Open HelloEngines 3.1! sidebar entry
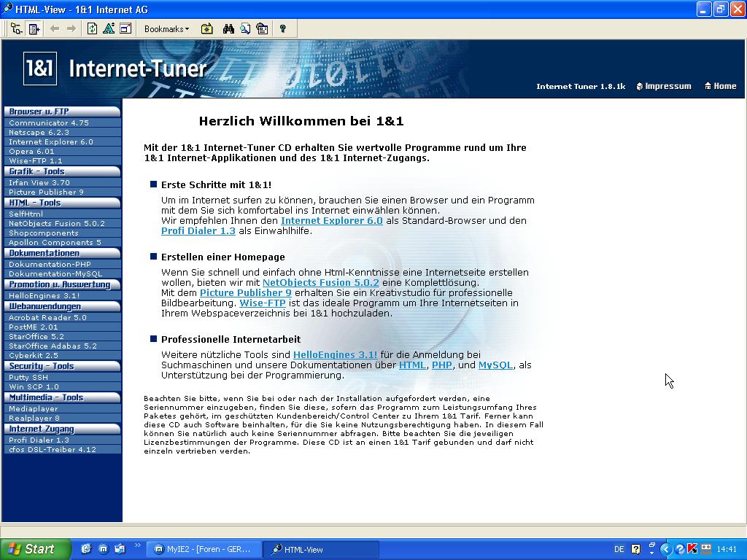747x560 pixels. click(62, 296)
